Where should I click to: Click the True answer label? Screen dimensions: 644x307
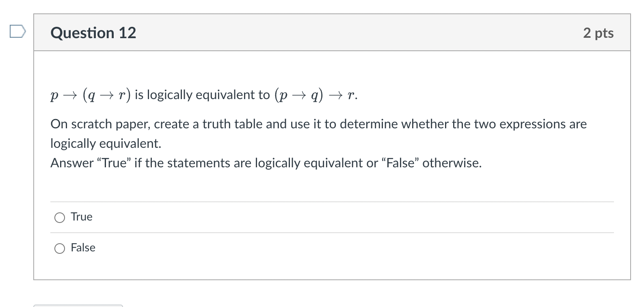pos(81,217)
